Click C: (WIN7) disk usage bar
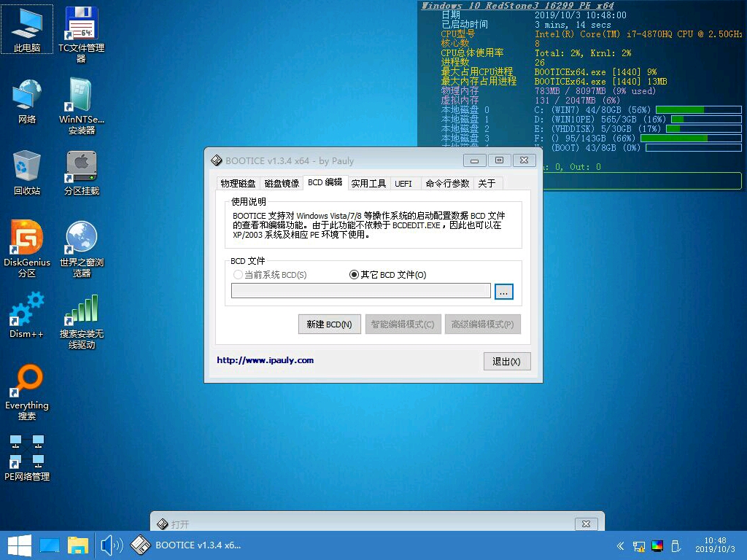This screenshot has width=747, height=560. (698, 110)
